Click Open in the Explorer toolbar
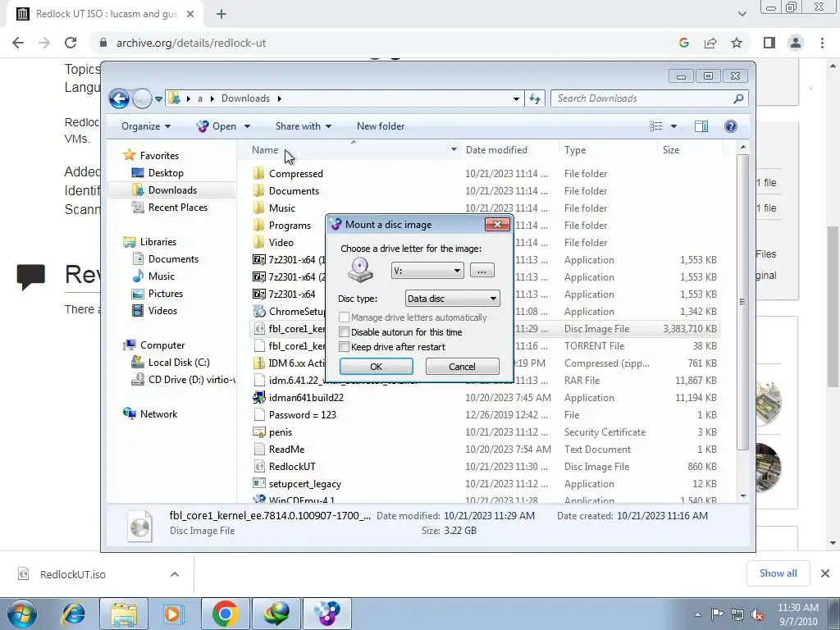 217,126
